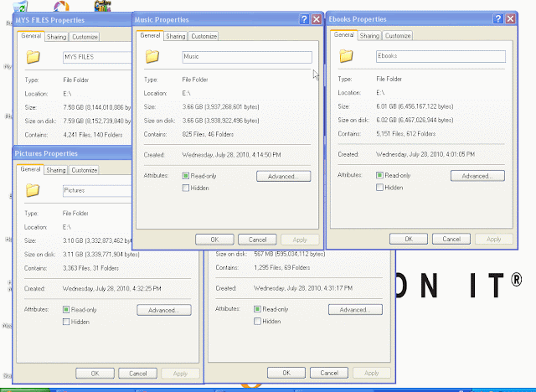
Task: Click Cancel in the 567 MB properties window
Action: click(x=329, y=373)
